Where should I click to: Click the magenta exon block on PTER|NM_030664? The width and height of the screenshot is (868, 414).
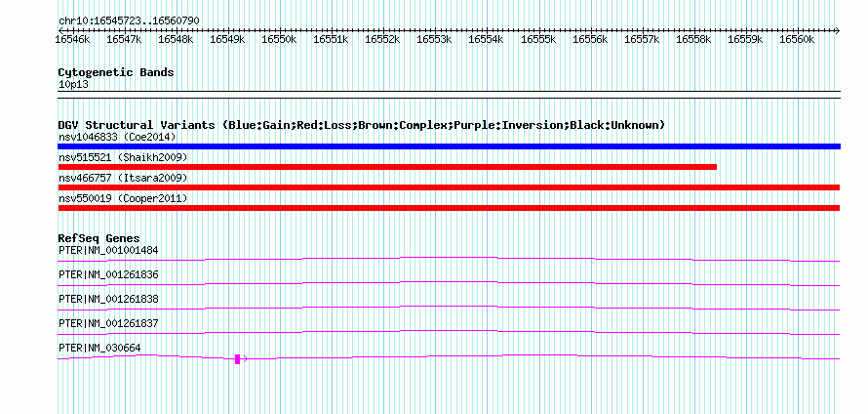(x=238, y=359)
